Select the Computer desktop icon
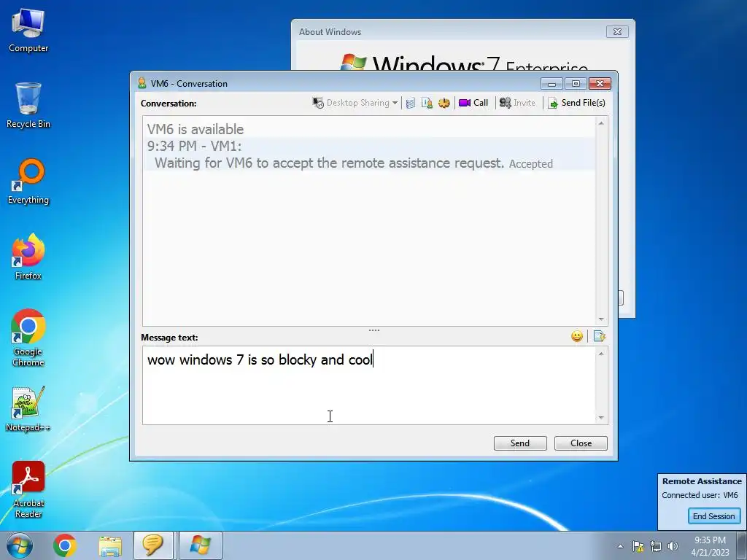747x560 pixels. [28, 31]
